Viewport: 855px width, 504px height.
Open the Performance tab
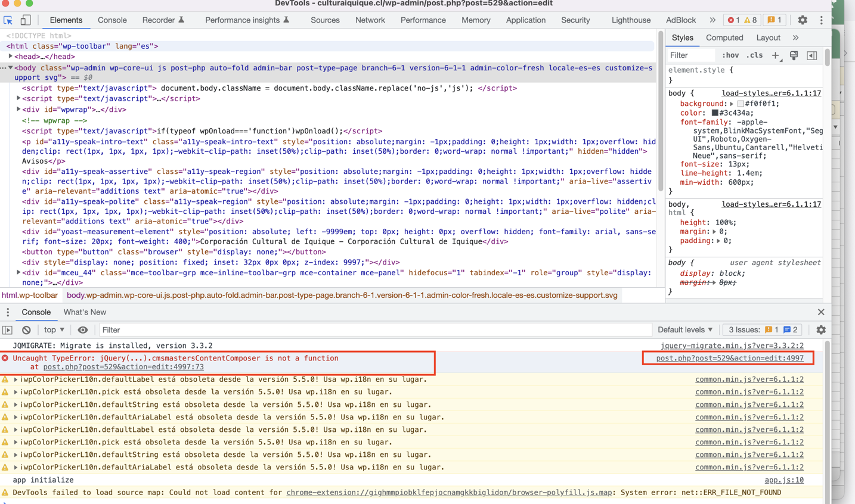[x=423, y=20]
